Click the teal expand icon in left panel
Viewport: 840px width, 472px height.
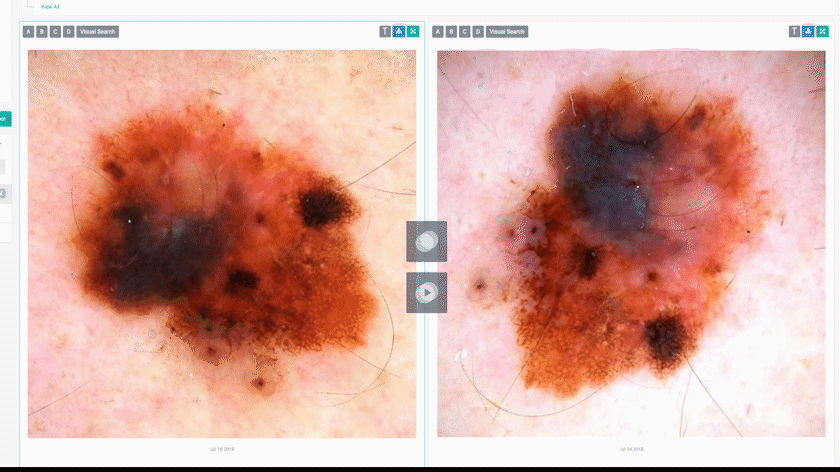coord(413,31)
